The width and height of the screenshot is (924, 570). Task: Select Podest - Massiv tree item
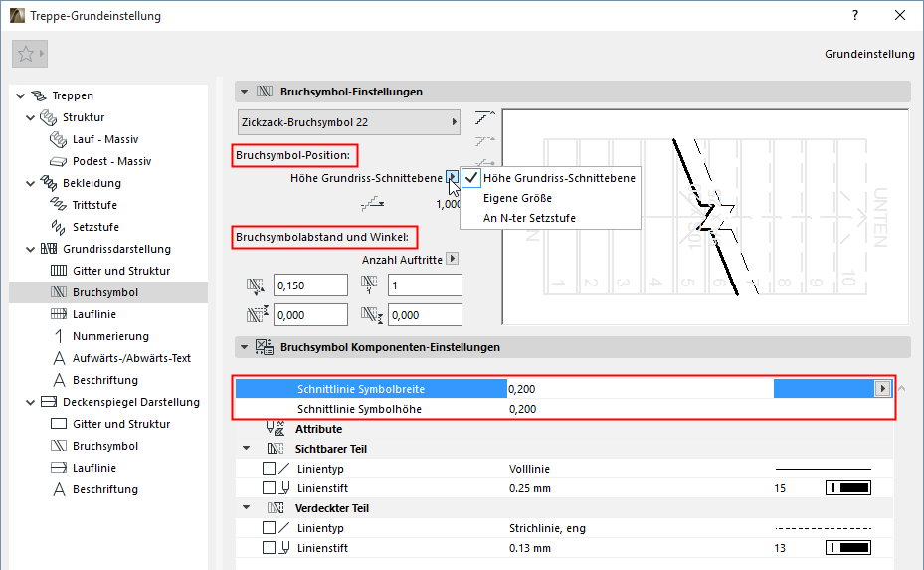click(111, 161)
